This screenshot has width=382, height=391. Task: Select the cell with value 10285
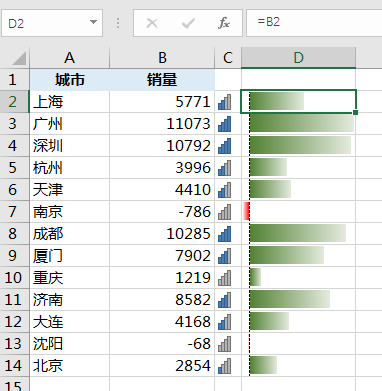coord(162,234)
